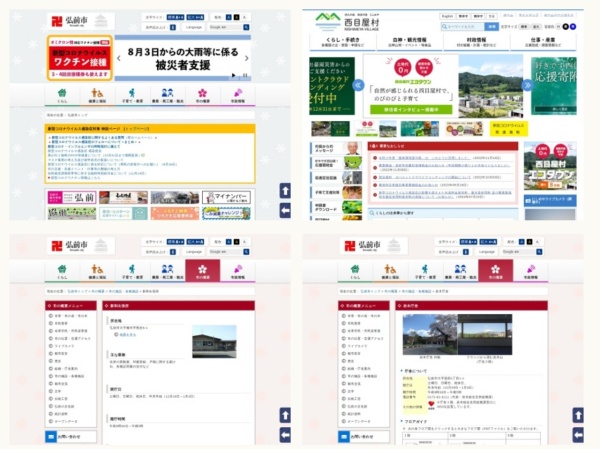This screenshot has height=450, width=600.
Task: Click the up-arrow page-top button on single-building-photo page
Action: coord(285,415)
